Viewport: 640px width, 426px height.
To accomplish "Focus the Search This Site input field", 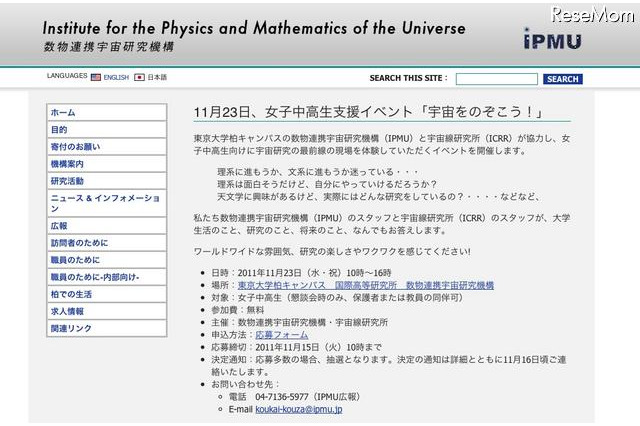I will pos(496,79).
